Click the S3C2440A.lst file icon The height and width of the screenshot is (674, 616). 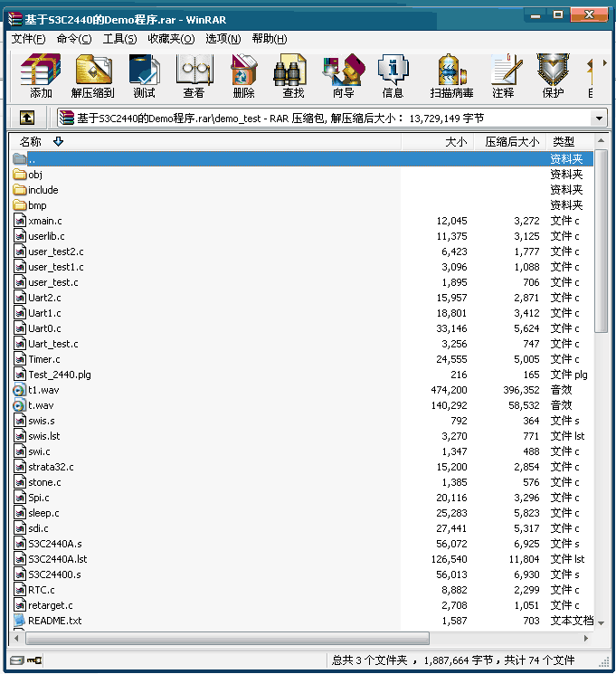[x=20, y=559]
